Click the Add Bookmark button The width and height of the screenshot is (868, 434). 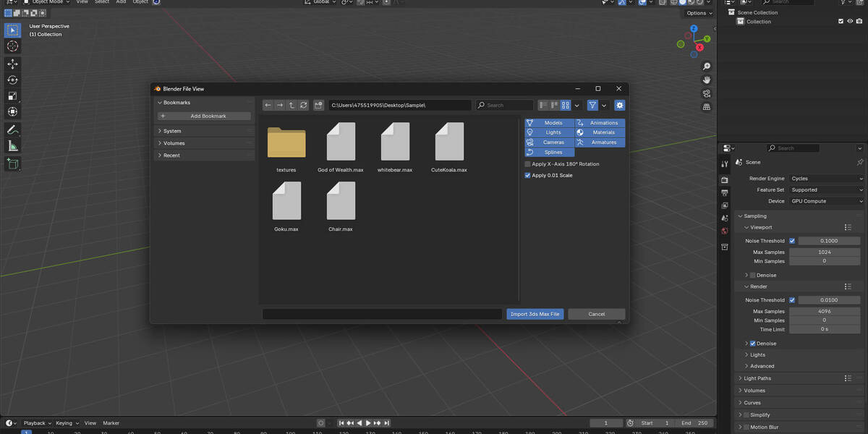[x=205, y=116]
